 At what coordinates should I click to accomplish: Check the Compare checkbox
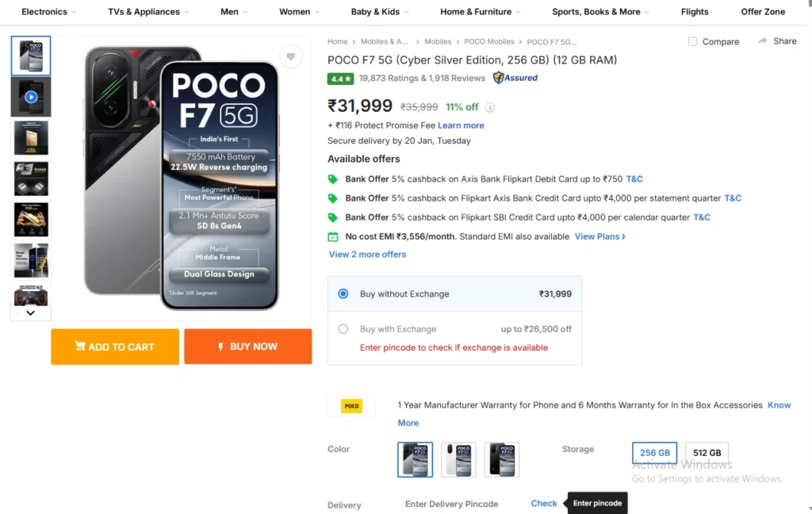(x=692, y=42)
